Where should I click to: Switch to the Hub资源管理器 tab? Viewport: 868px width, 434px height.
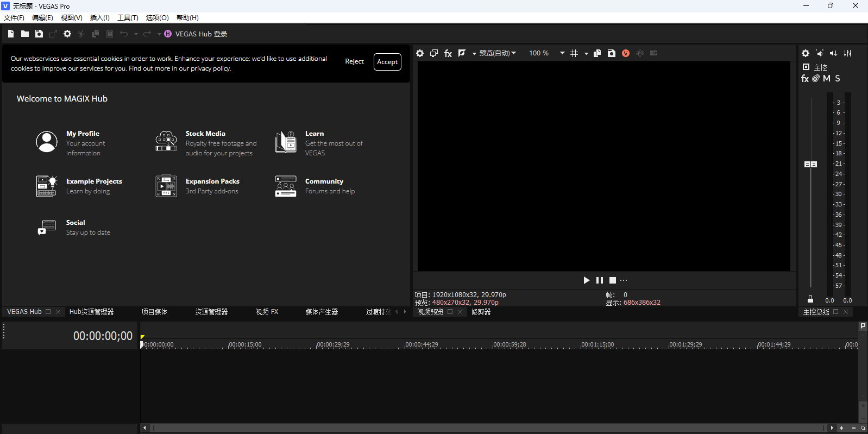(x=91, y=312)
